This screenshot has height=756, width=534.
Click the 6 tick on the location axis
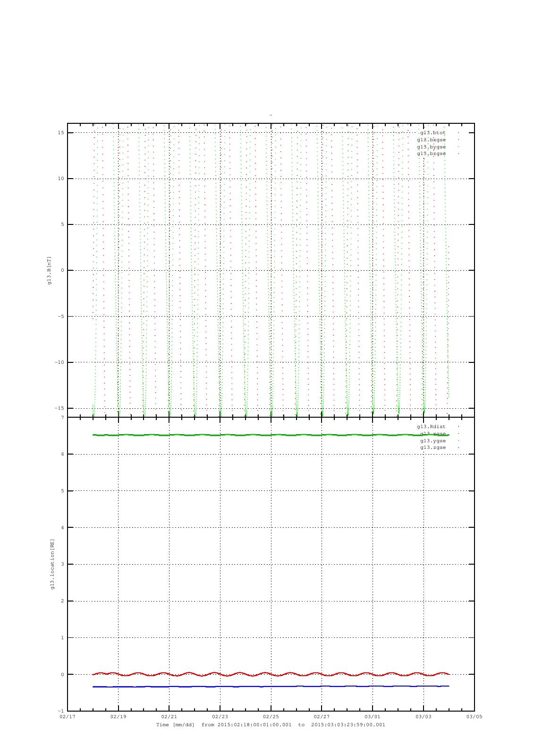pos(62,454)
